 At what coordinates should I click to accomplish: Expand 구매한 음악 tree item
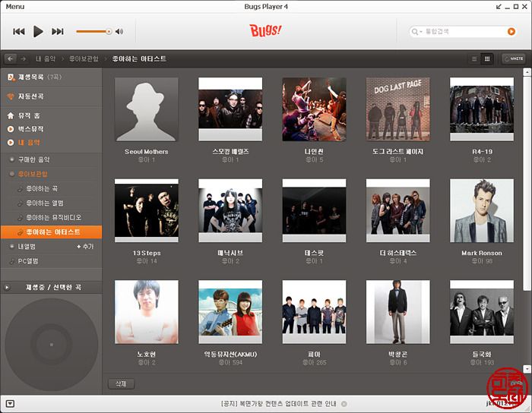coord(12,159)
